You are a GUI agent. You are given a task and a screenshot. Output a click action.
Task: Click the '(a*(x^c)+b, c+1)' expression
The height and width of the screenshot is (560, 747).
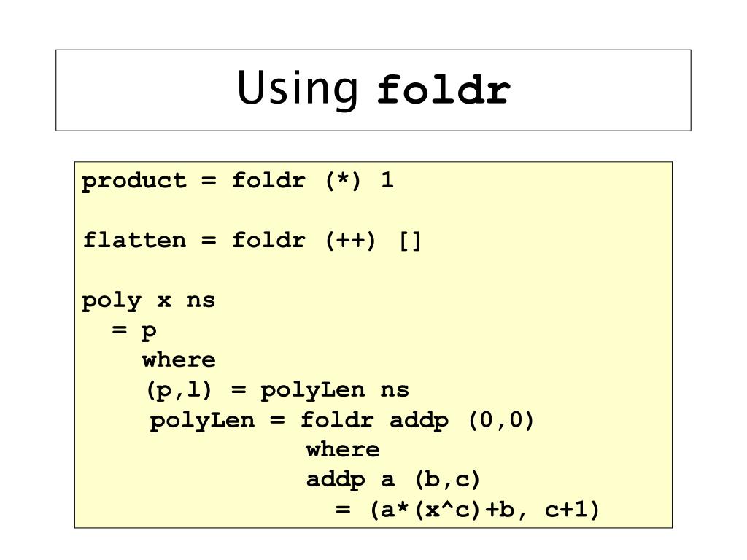click(x=484, y=510)
